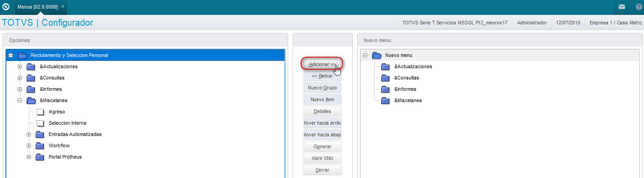
Task: Select &Actualizaciones label in Opciones
Action: (x=59, y=67)
